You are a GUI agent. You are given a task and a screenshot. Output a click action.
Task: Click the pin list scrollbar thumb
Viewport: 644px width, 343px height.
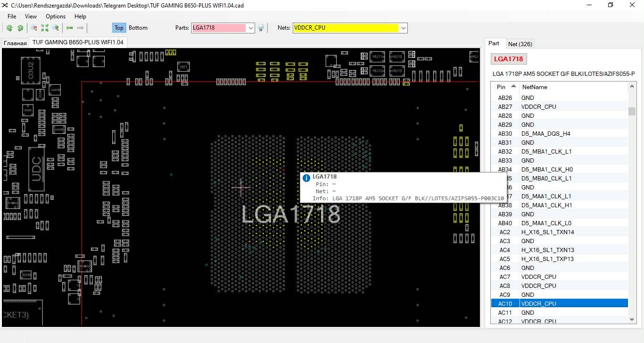click(x=632, y=111)
